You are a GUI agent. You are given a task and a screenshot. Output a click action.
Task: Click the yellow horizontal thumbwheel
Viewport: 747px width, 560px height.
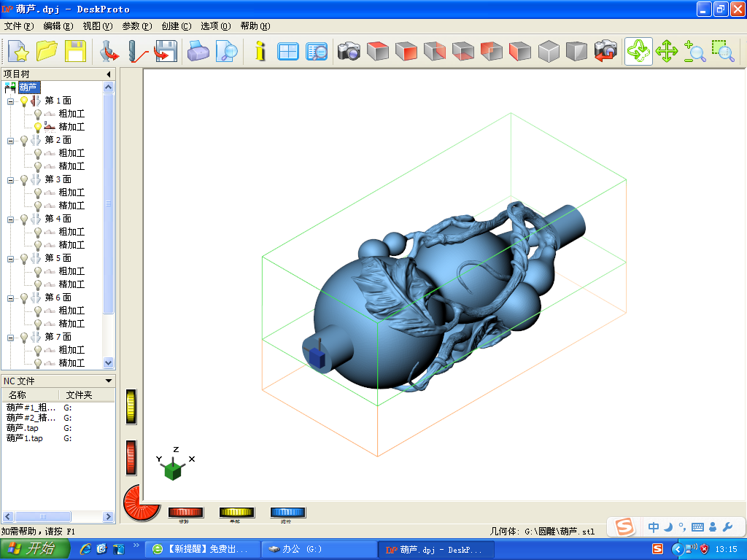point(237,513)
